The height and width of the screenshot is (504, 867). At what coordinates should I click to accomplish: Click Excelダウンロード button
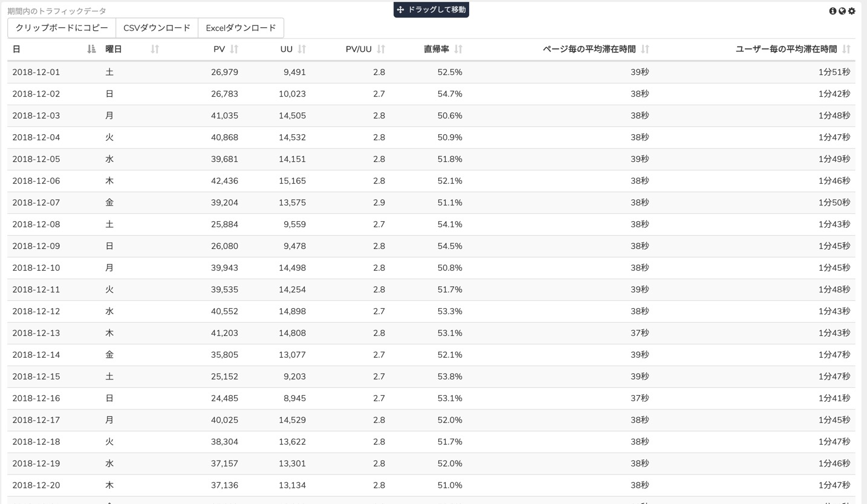(x=241, y=28)
